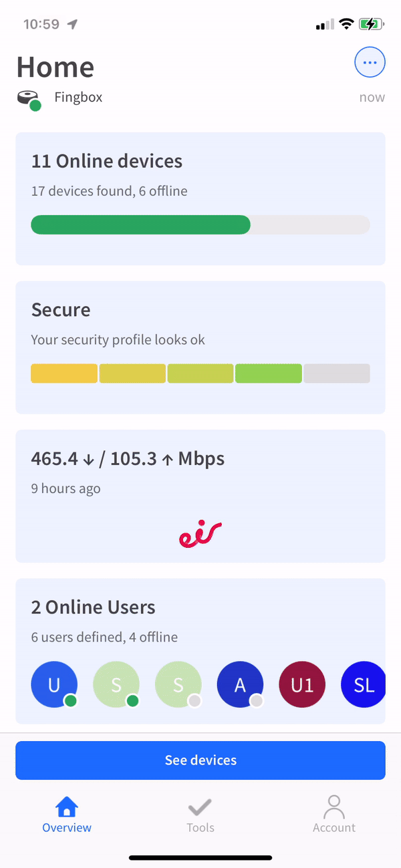The height and width of the screenshot is (868, 401).
Task: Select user avatar U
Action: point(54,684)
